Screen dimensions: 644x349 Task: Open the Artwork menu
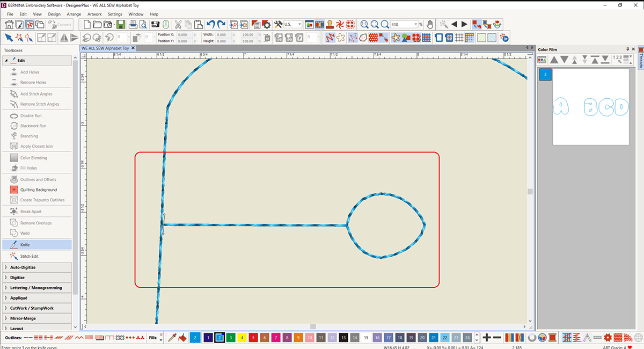(x=94, y=14)
